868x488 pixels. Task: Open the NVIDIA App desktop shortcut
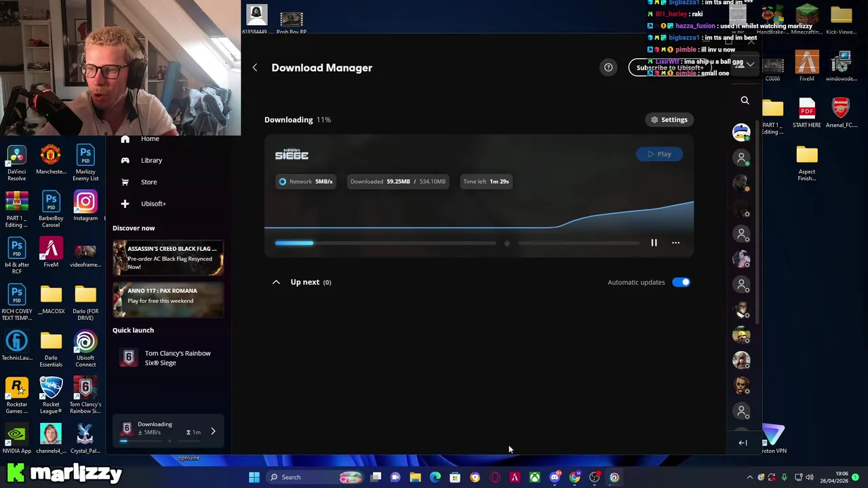tap(17, 439)
